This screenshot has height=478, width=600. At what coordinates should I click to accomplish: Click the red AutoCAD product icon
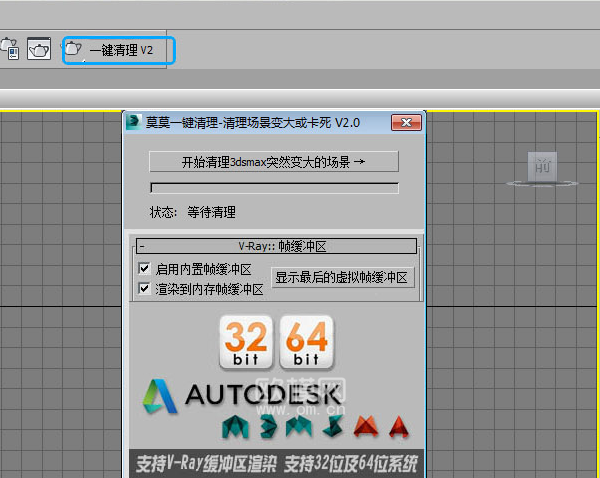tap(400, 429)
